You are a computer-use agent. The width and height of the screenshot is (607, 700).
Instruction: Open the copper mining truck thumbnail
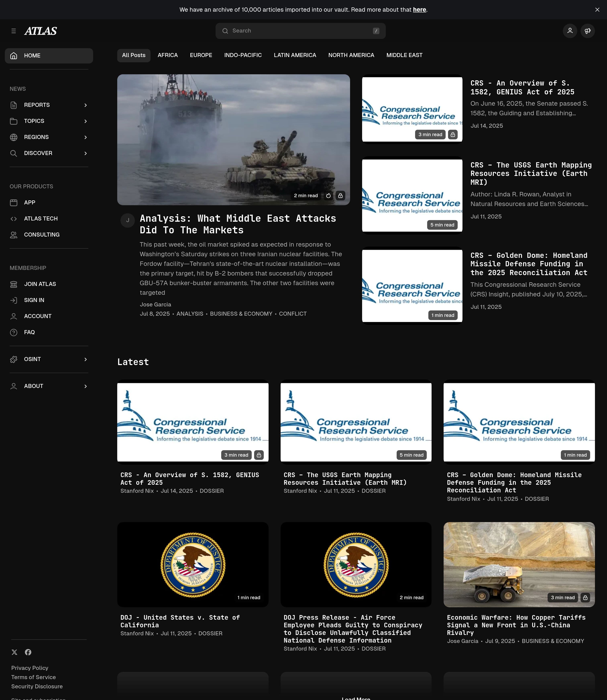(x=519, y=564)
